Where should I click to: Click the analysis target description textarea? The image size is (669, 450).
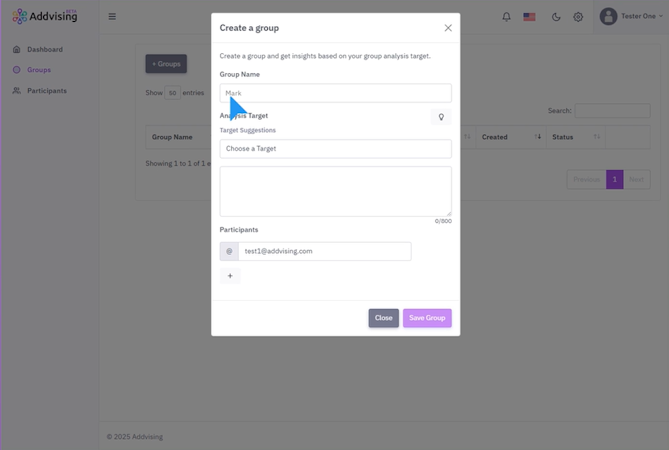pyautogui.click(x=335, y=190)
